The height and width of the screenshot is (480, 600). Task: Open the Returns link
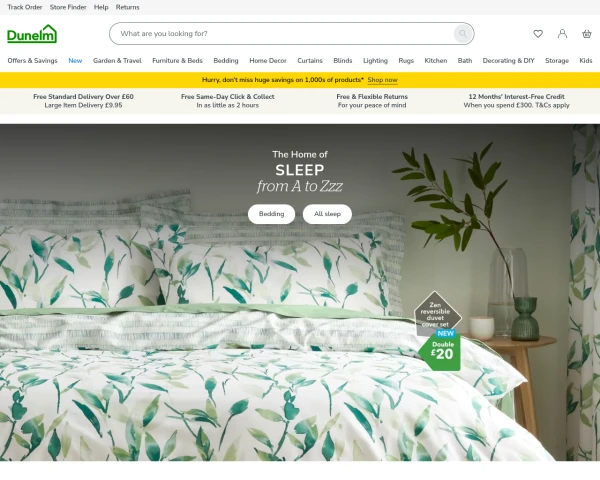127,7
